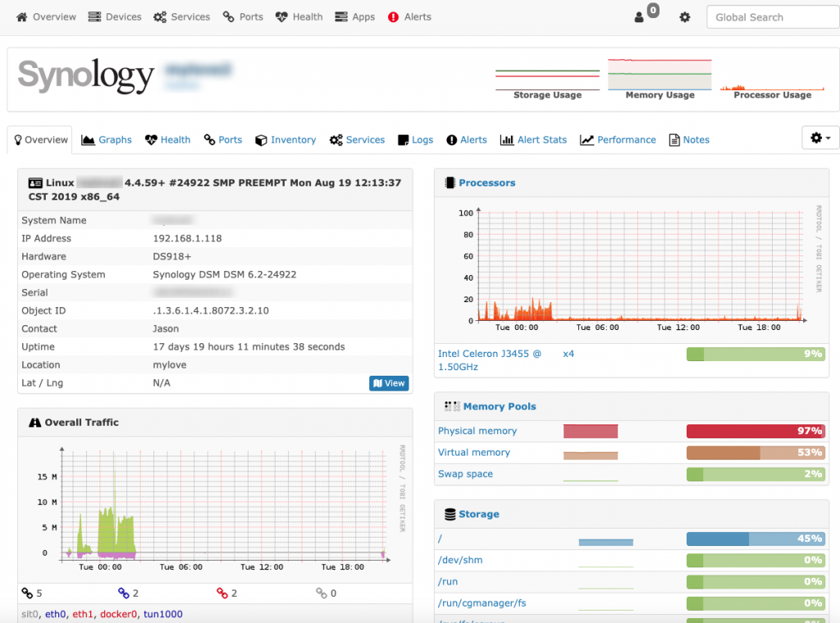Click the Notes document icon
Viewport: 840px width, 623px height.
pyautogui.click(x=674, y=140)
